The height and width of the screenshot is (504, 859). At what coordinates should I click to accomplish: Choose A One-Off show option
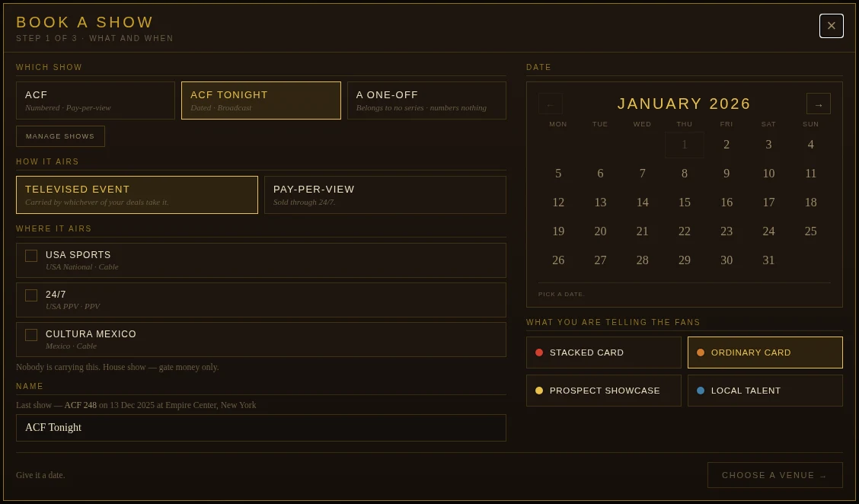pyautogui.click(x=426, y=100)
